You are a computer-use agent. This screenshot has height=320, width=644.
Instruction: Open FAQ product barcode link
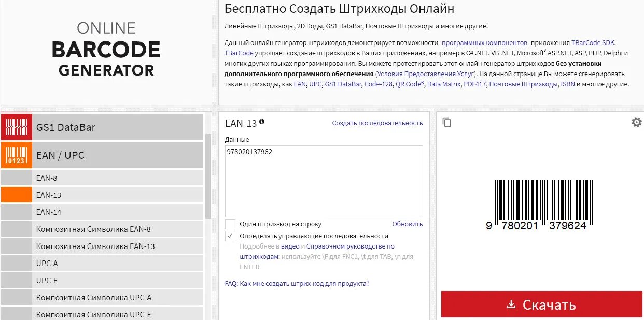pyautogui.click(x=297, y=283)
